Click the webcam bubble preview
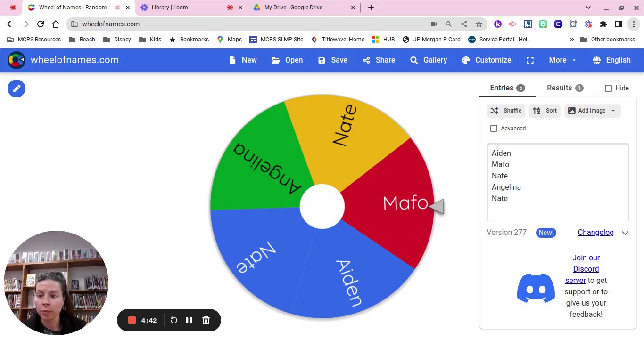Viewport: 644px width, 339px height. (x=56, y=282)
